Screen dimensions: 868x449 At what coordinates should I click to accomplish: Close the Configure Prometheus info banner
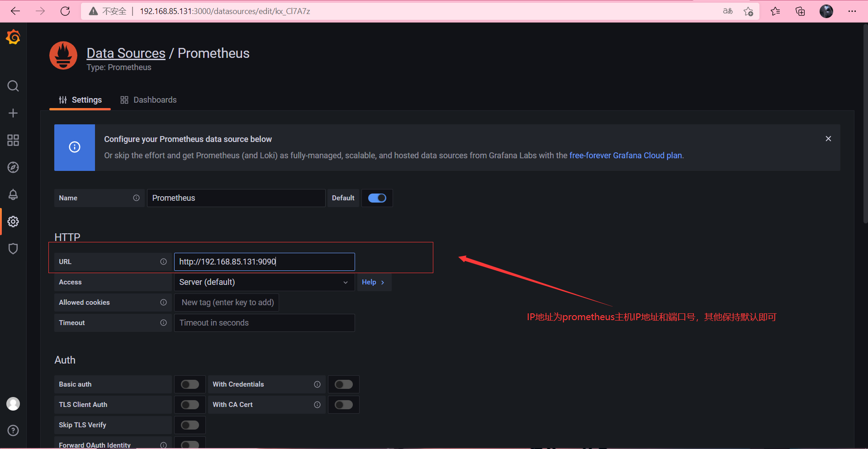tap(828, 139)
